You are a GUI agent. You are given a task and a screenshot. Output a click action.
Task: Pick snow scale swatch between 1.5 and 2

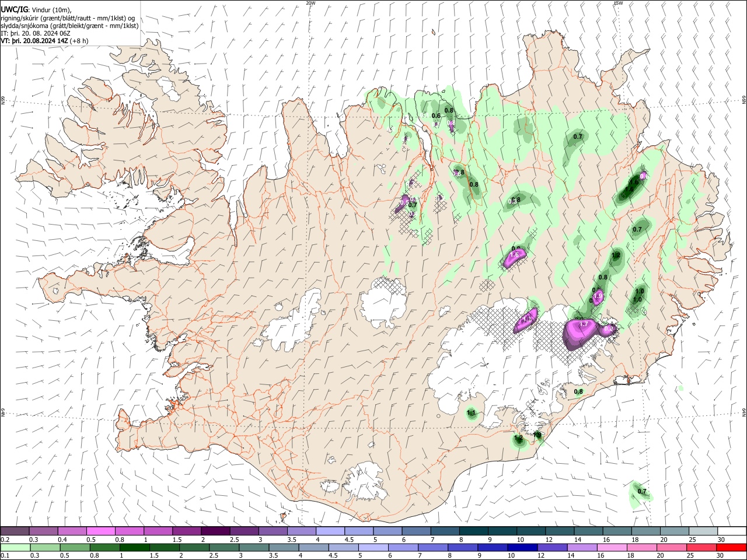[186, 531]
